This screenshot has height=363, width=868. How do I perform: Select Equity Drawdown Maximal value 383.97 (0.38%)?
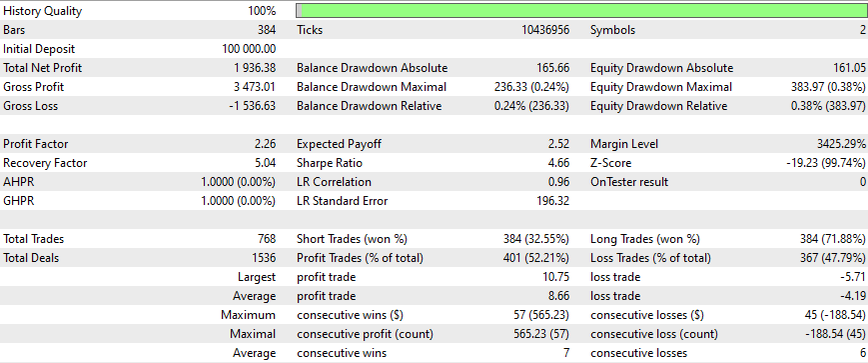click(828, 87)
